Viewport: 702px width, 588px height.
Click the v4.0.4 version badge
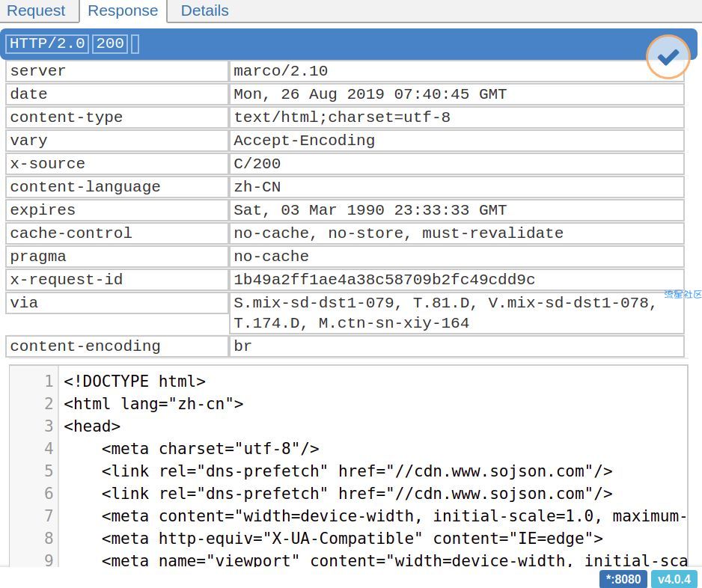(x=674, y=579)
